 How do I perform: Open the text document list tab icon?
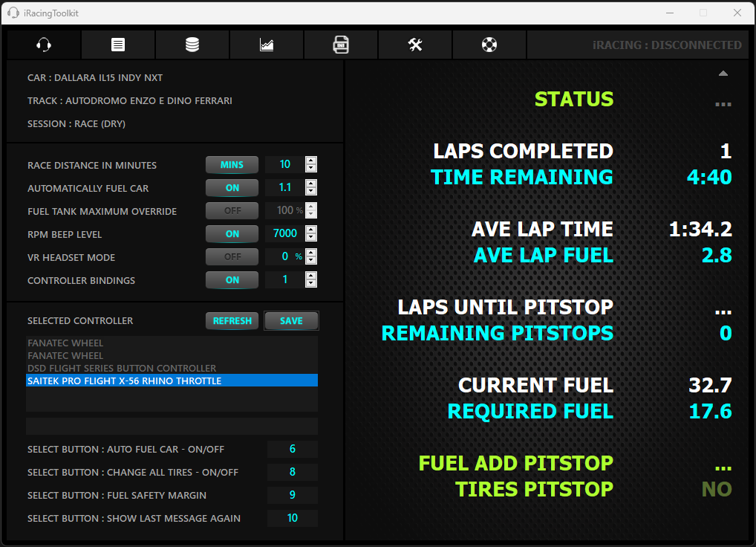(118, 45)
